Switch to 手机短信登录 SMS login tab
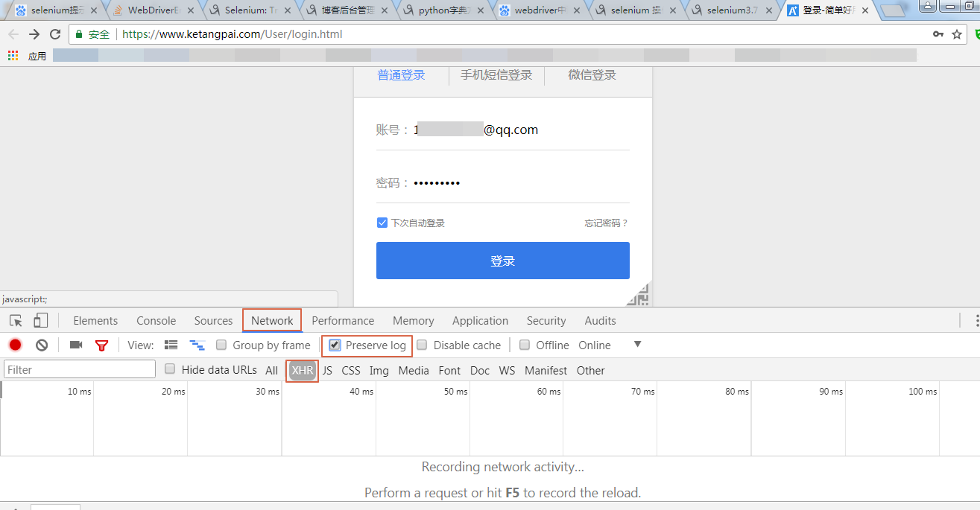Screen dimensions: 980x510 [496, 74]
